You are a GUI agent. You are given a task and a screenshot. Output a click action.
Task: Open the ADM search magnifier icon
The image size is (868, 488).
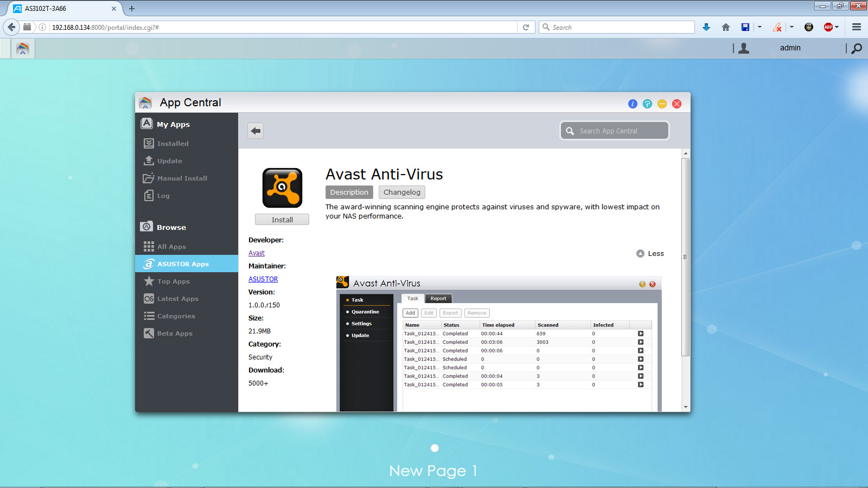click(x=857, y=48)
